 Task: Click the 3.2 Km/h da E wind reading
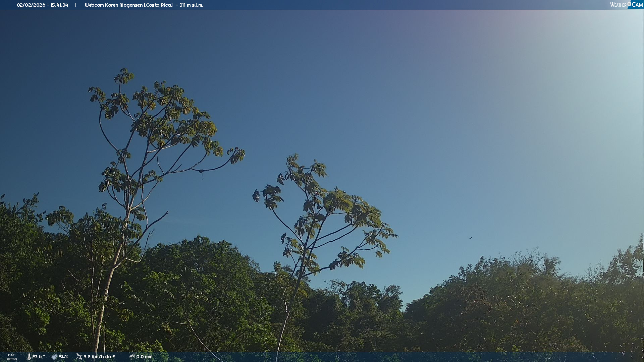(99, 357)
